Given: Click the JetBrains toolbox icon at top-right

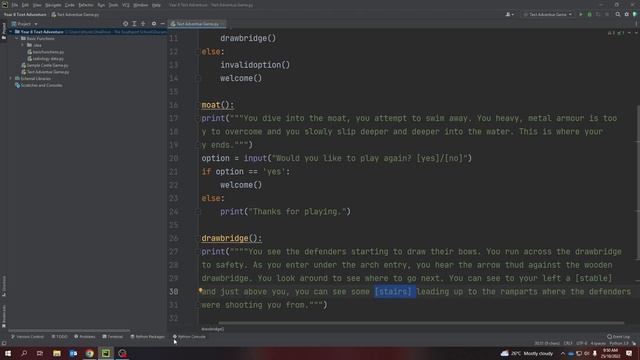Looking at the screenshot, I should (x=635, y=14).
